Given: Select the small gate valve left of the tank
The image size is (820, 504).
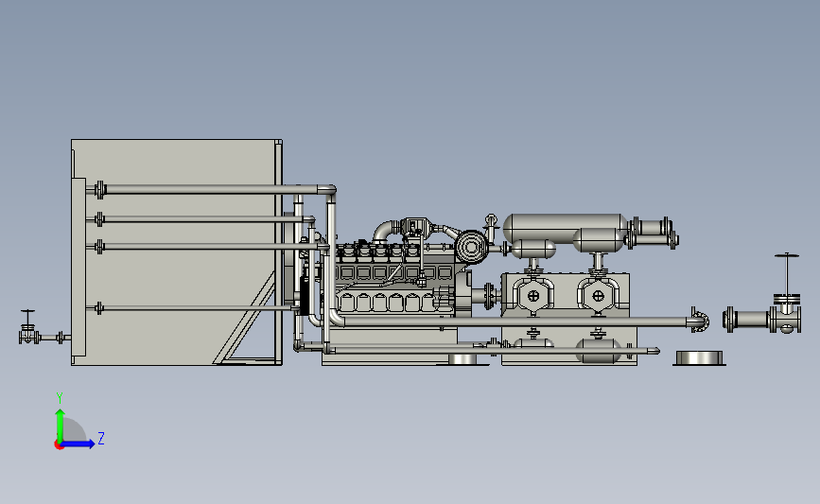Looking at the screenshot, I should click(28, 328).
